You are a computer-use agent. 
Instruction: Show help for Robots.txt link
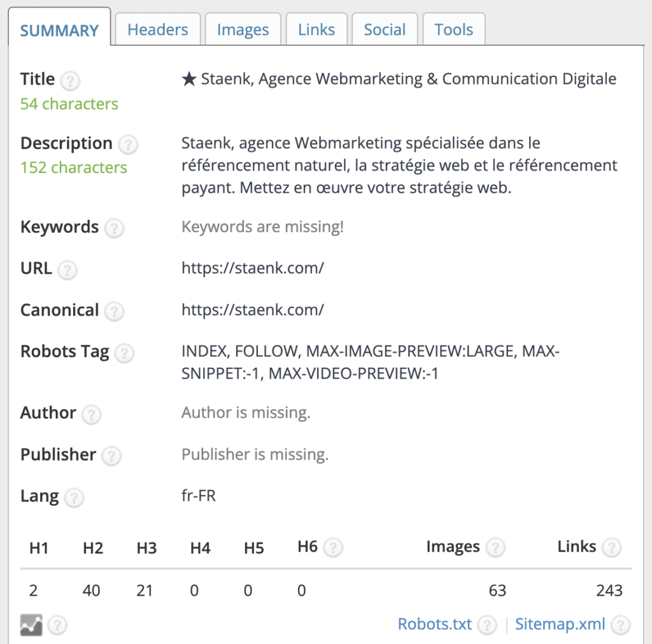click(487, 625)
